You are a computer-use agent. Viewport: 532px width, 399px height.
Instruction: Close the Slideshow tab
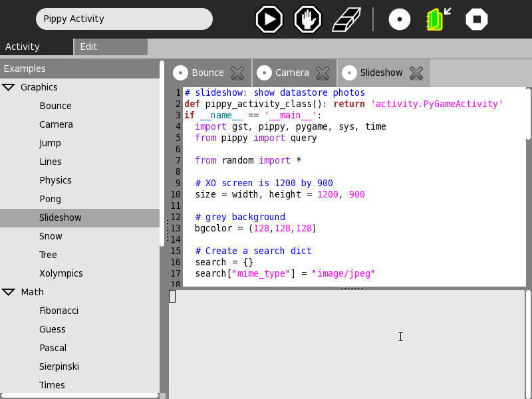coord(416,73)
